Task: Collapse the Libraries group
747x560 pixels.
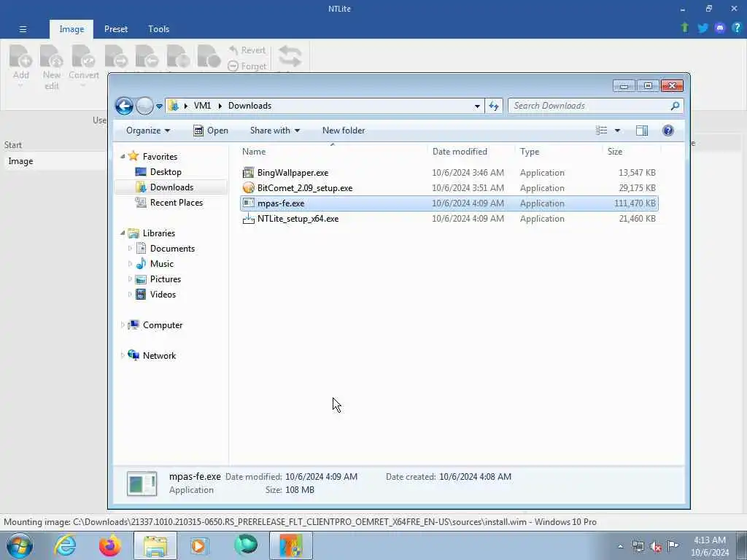Action: [123, 233]
